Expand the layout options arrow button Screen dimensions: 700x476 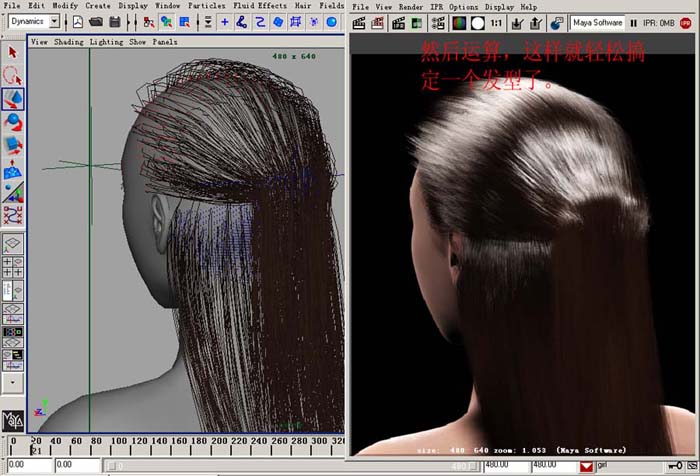click(x=12, y=383)
